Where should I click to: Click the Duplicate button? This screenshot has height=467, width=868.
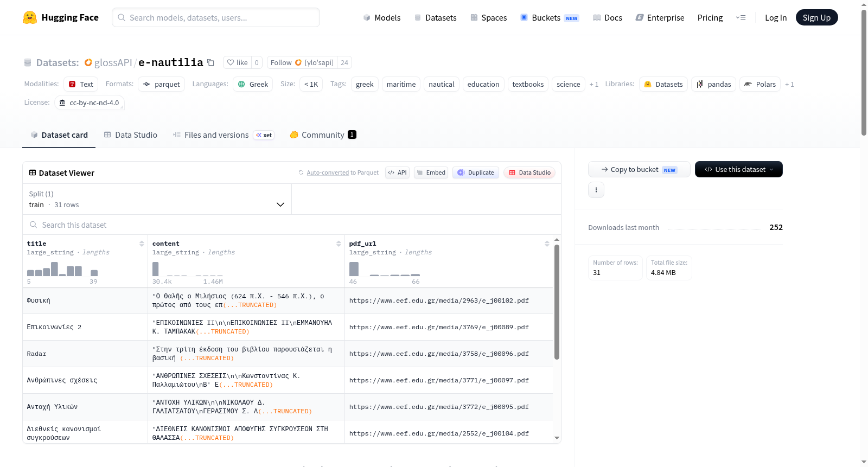click(476, 172)
